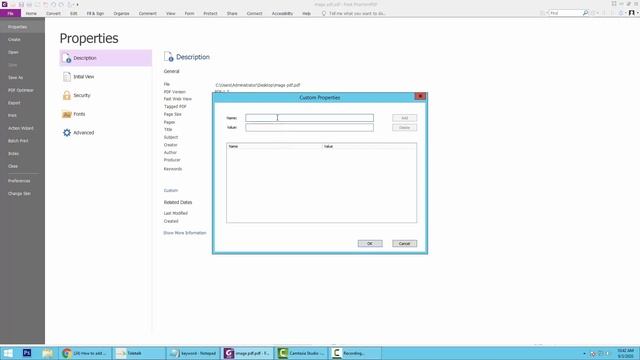Screen dimensions: 640x360
Task: Open the Edit ribbon tab
Action: pyautogui.click(x=73, y=13)
